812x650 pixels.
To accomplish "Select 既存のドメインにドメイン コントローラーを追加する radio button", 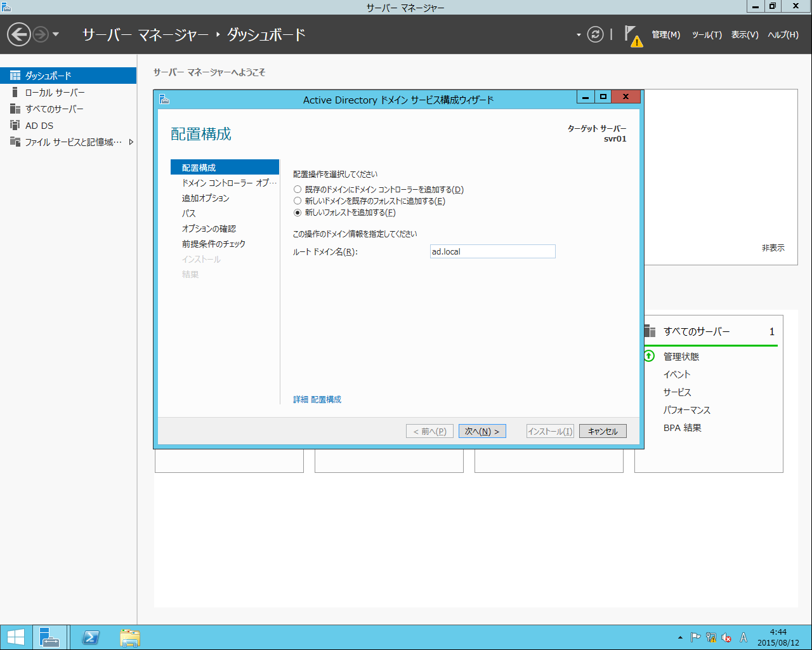I will tap(298, 189).
